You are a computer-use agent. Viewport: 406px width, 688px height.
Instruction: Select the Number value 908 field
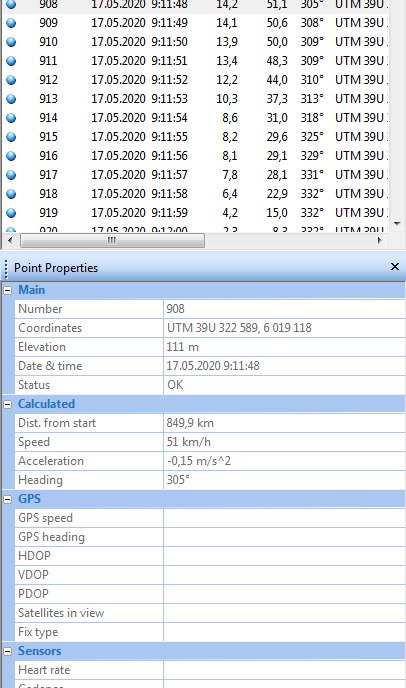pos(284,309)
